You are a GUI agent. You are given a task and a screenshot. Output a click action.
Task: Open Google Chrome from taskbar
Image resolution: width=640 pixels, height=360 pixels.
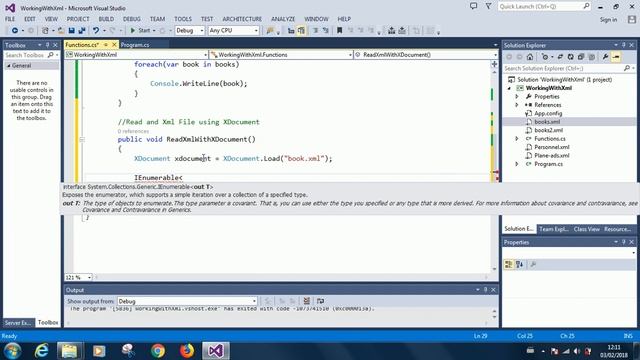click(x=158, y=351)
